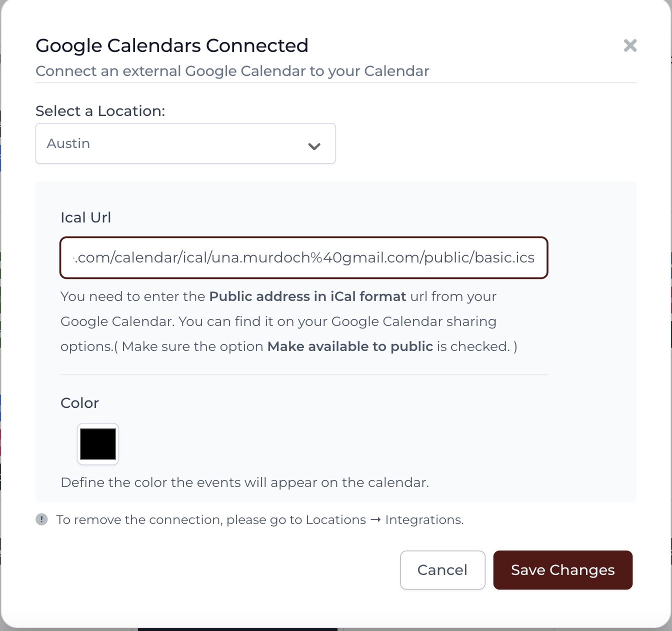Click the Connect an external Google Calendar subtitle

coord(232,71)
